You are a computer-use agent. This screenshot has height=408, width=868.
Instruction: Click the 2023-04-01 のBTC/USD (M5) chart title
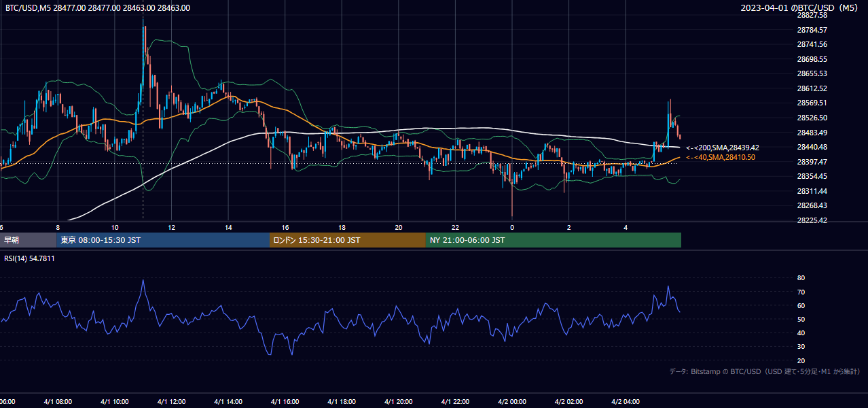(799, 8)
